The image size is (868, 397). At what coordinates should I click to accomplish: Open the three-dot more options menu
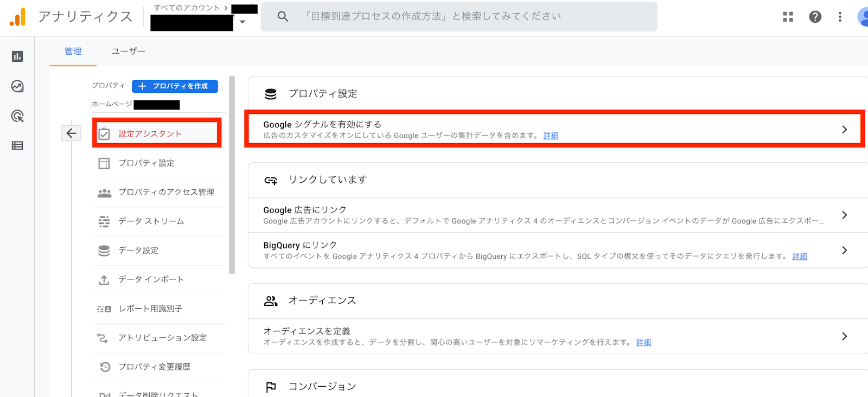(x=840, y=17)
